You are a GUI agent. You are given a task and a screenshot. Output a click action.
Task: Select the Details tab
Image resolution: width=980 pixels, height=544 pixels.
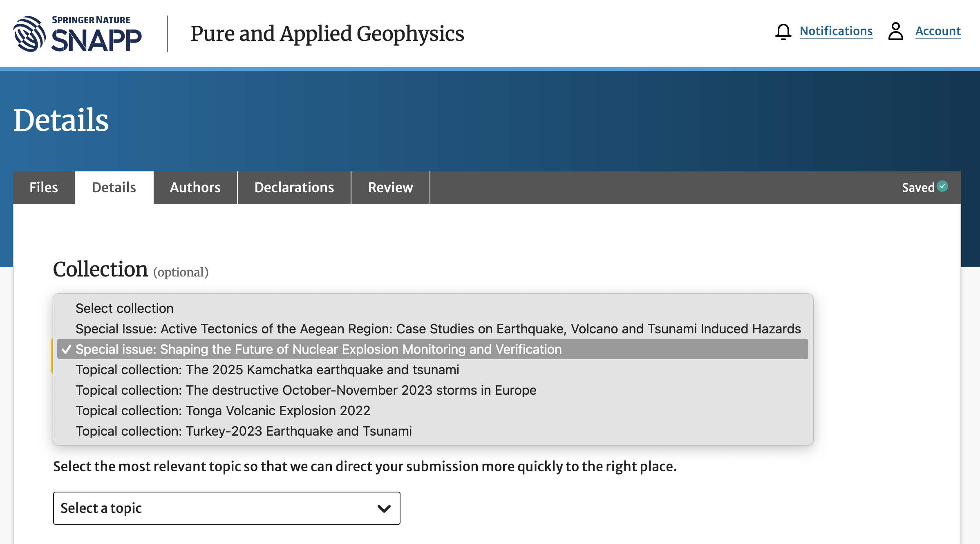point(114,188)
